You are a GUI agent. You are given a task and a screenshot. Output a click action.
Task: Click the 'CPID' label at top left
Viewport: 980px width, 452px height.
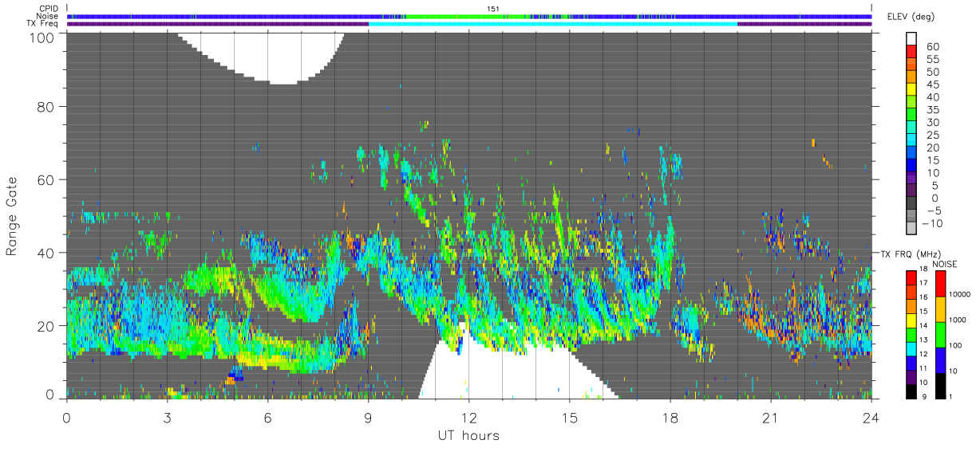[x=48, y=9]
